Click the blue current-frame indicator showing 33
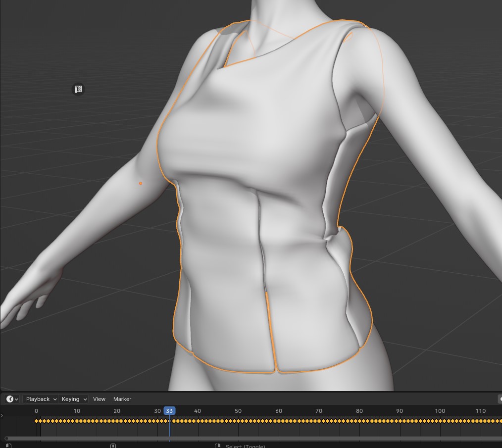 pos(169,411)
